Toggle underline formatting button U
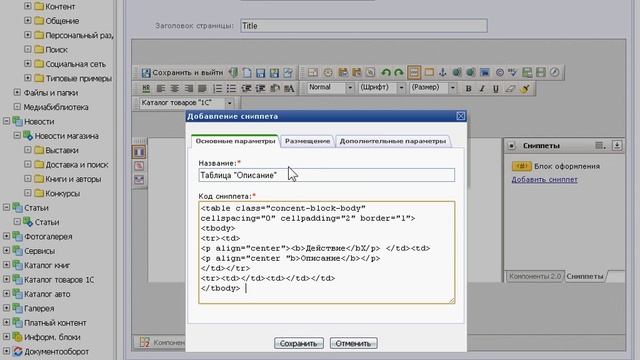This screenshot has width=640, height=360. (x=496, y=88)
